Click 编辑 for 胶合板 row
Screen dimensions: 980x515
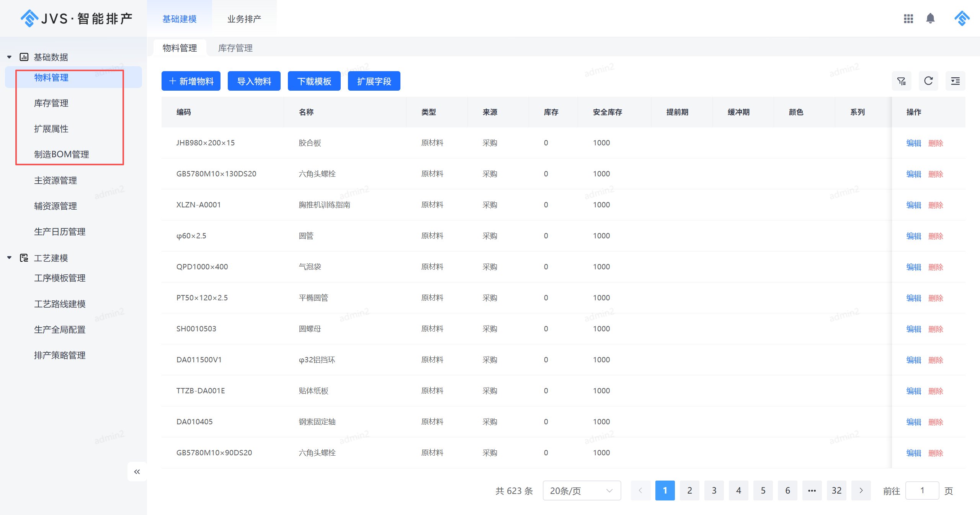coord(913,143)
